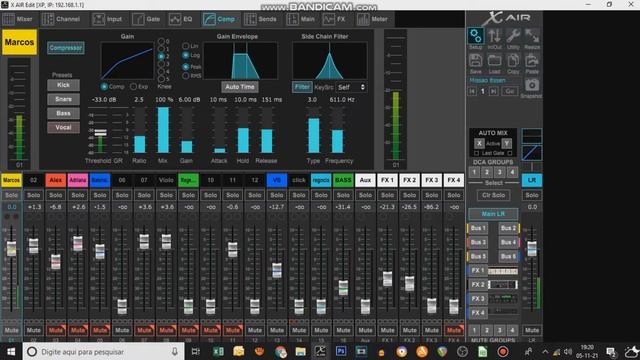
Task: Open the Channel tab
Action: tap(61, 19)
